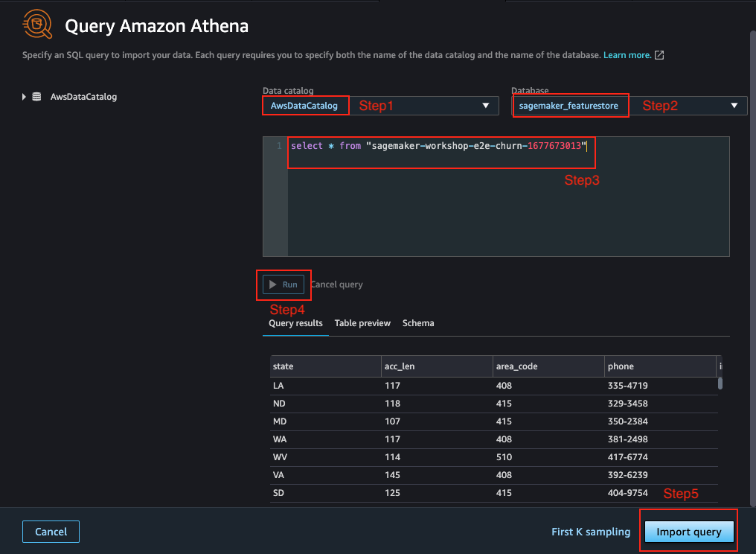Click the Import query button
756x554 pixels.
(x=688, y=532)
